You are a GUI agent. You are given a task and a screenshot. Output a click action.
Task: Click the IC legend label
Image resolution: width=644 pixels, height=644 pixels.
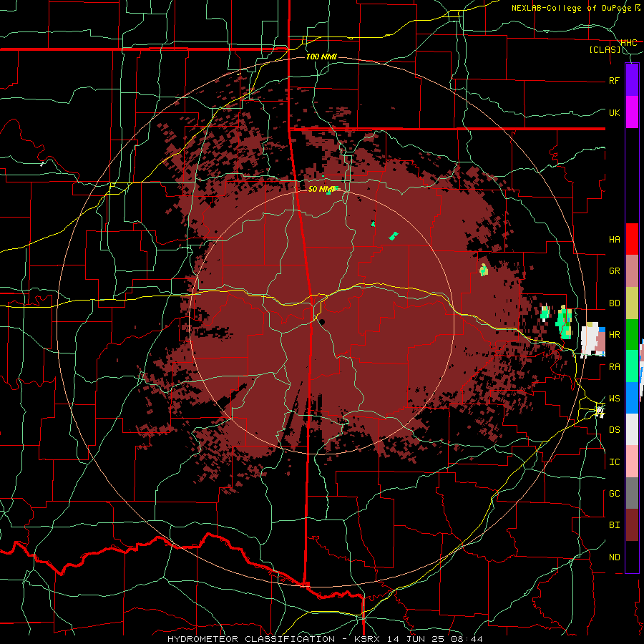(614, 462)
